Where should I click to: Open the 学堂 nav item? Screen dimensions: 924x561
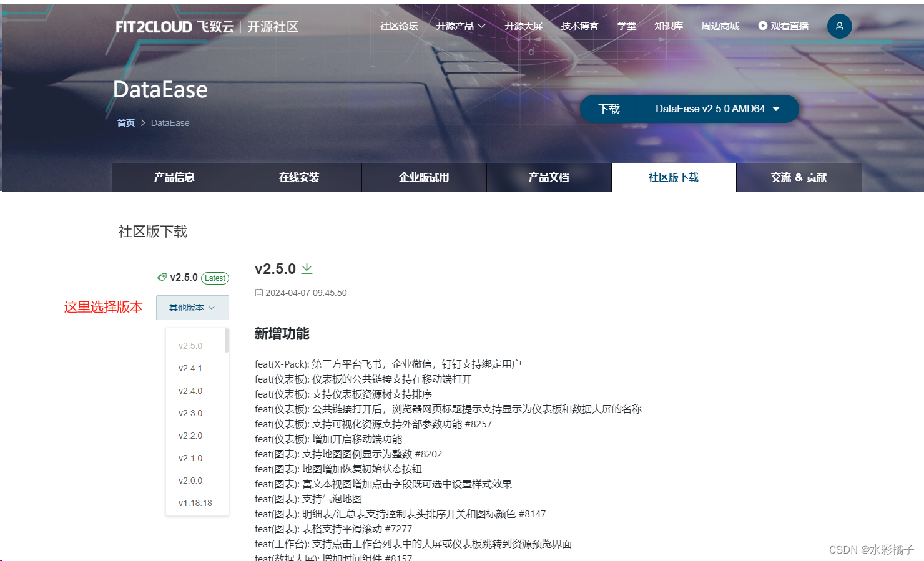click(626, 26)
